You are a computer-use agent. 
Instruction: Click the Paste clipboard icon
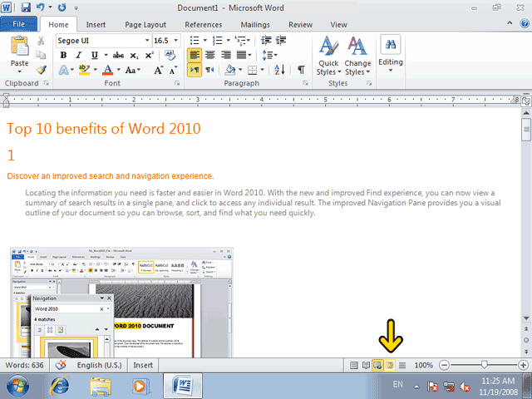point(19,47)
